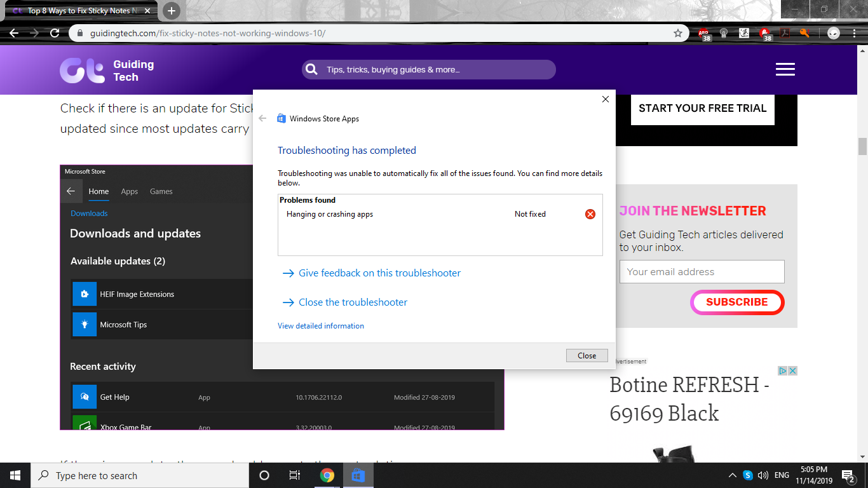Click the Windows taskbar search box
The width and height of the screenshot is (868, 488).
coord(140,475)
